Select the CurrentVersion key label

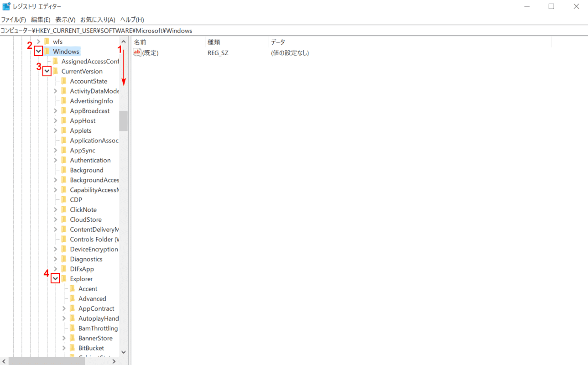tap(82, 71)
